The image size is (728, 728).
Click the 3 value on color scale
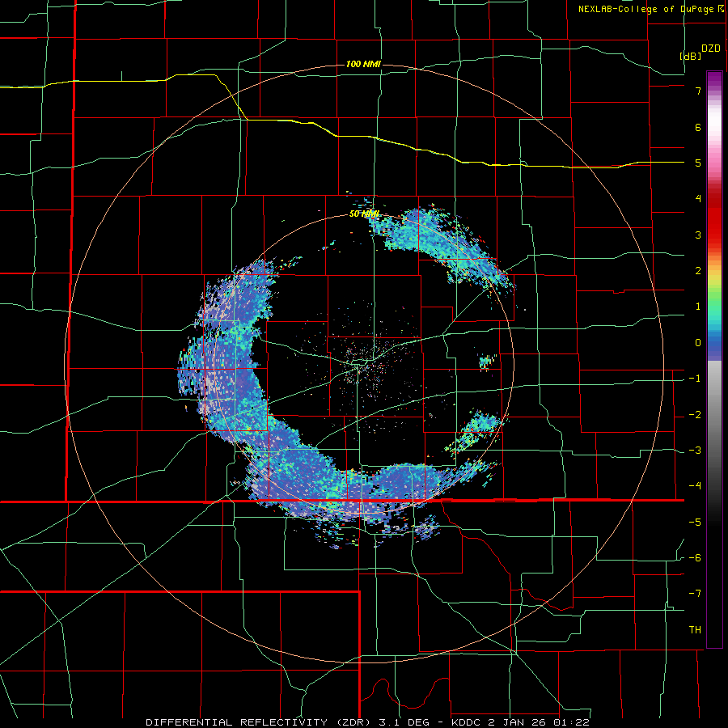[x=698, y=235]
